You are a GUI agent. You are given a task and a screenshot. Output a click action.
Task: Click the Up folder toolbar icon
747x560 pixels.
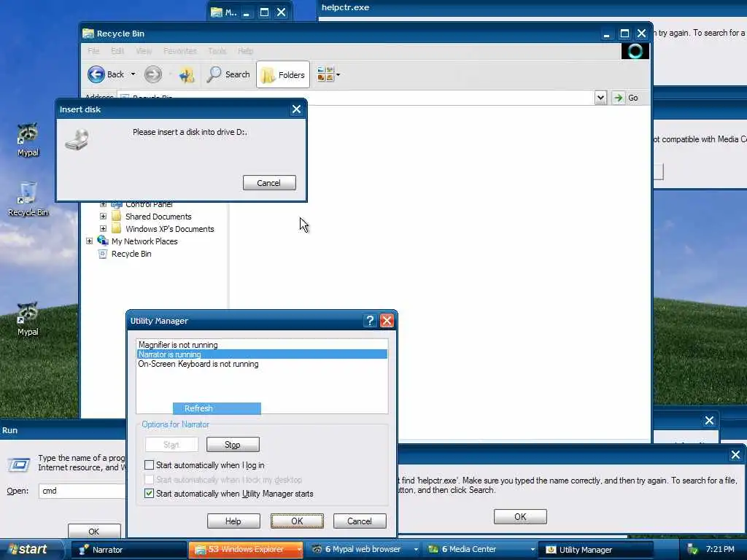[186, 75]
